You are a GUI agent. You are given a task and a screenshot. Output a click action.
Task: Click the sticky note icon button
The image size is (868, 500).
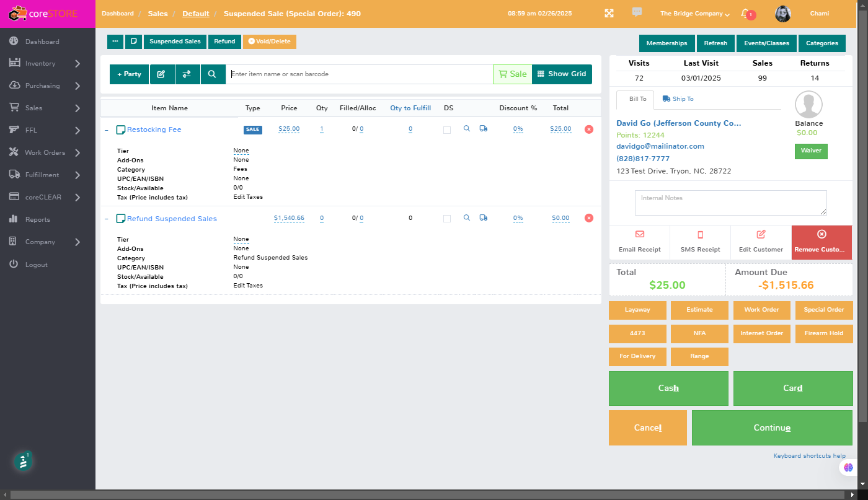[x=133, y=42]
